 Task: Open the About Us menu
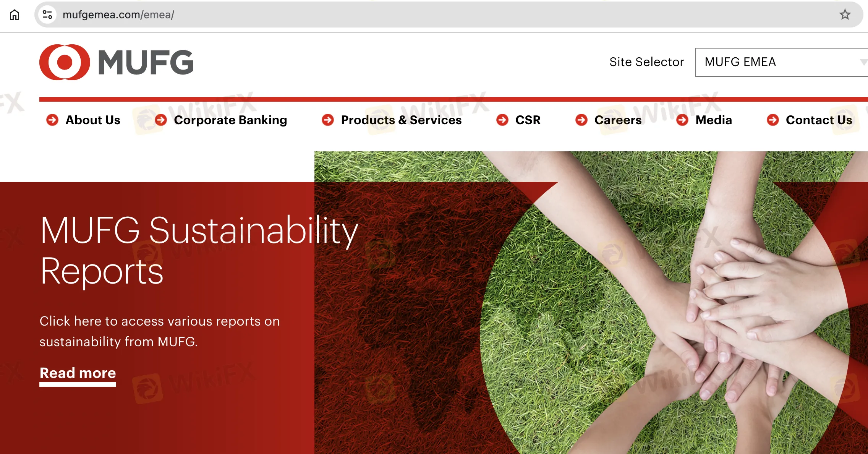pos(92,120)
